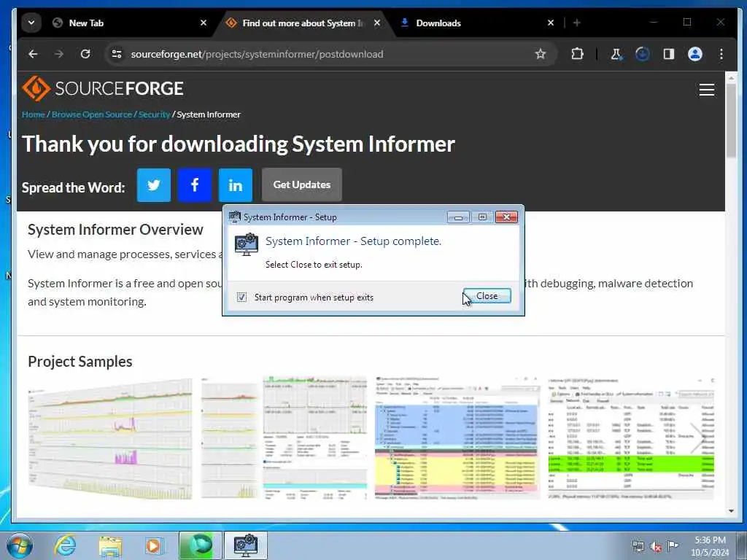Screen dimensions: 747x560
Task: Click the System Informer Overview heading
Action: coord(115,230)
